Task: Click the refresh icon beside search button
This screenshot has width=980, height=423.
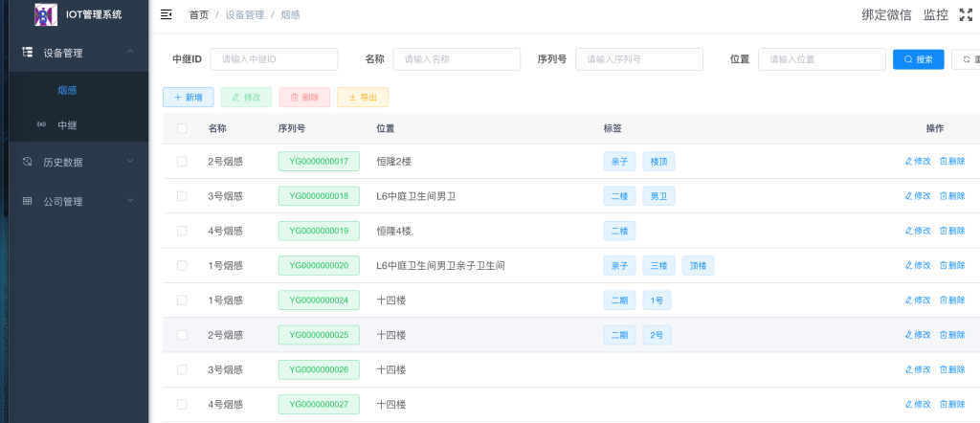Action: [966, 59]
